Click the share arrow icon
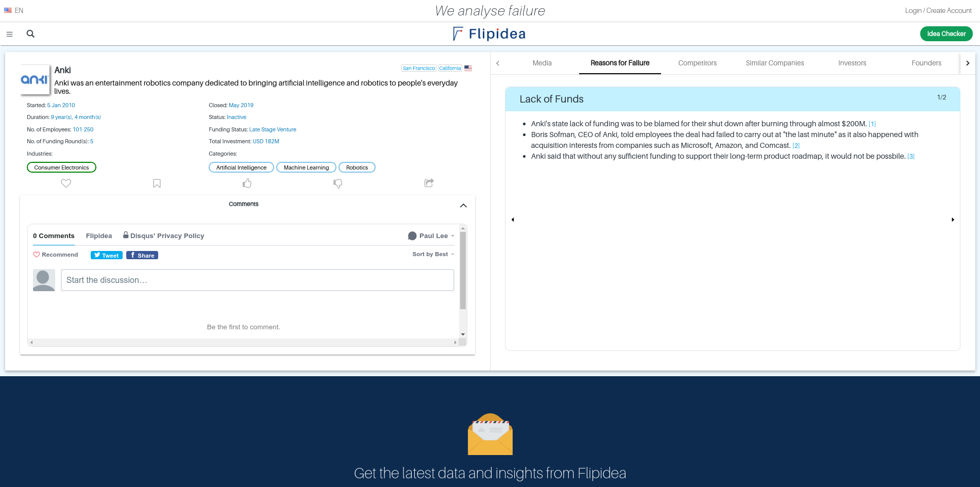980x487 pixels. coord(429,183)
